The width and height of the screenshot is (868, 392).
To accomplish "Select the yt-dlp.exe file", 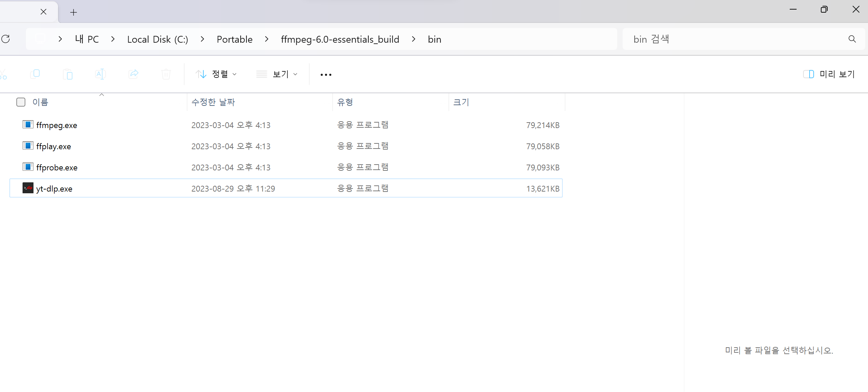I will pos(54,188).
